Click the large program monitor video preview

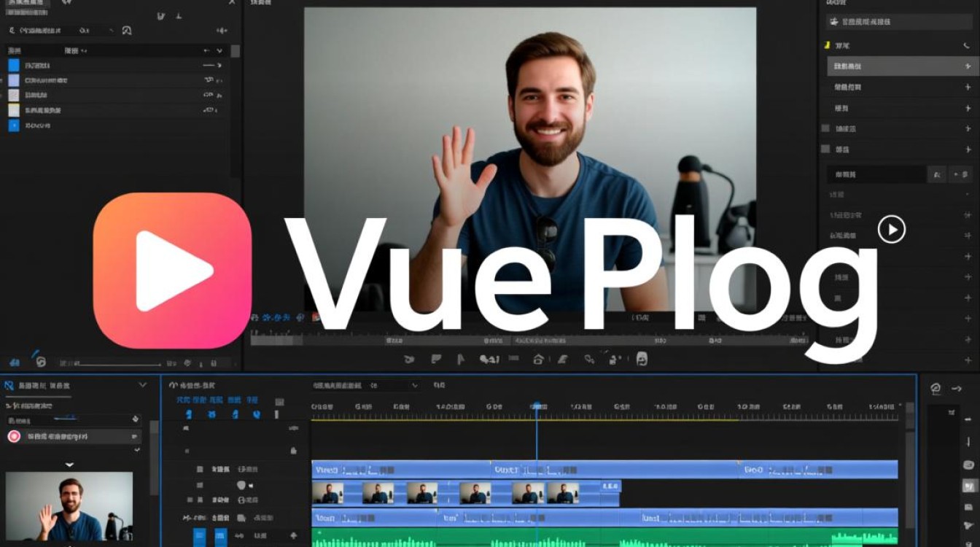530,160
